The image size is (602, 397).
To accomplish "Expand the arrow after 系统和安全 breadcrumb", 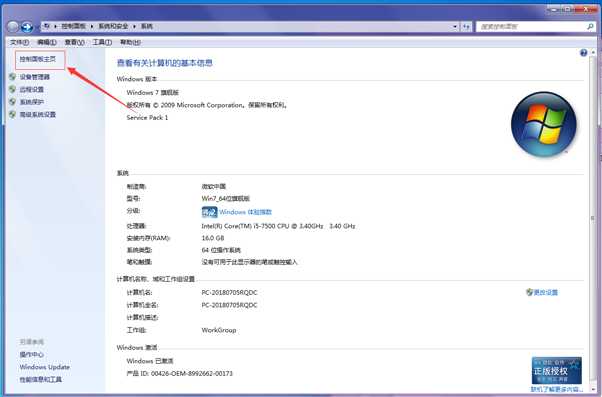I will [134, 26].
